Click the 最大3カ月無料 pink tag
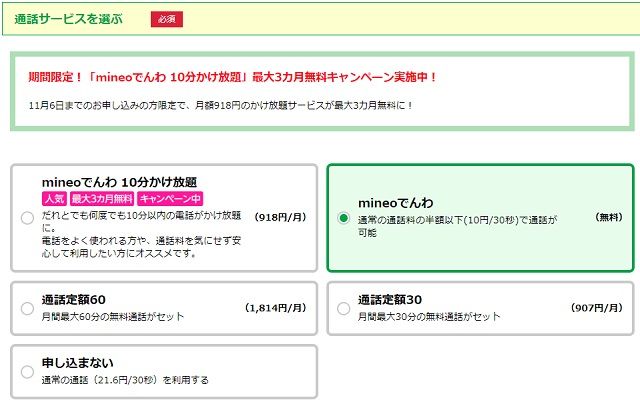The width and height of the screenshot is (640, 406). pyautogui.click(x=102, y=199)
